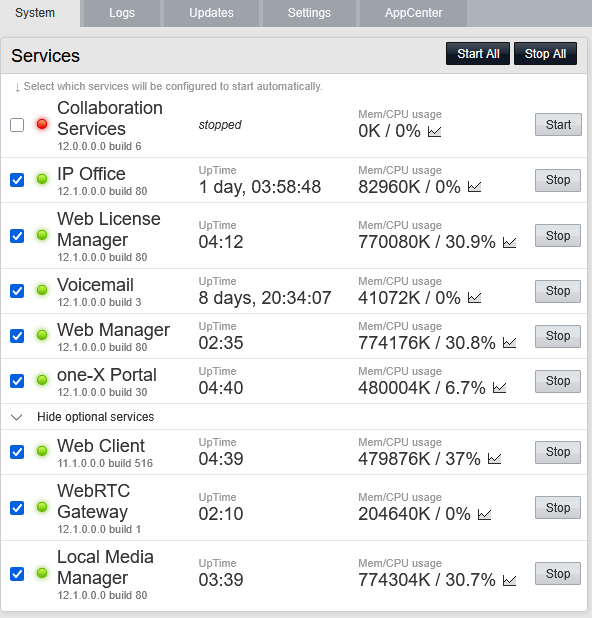Uncheck auto-start for Web Client

pyautogui.click(x=17, y=452)
